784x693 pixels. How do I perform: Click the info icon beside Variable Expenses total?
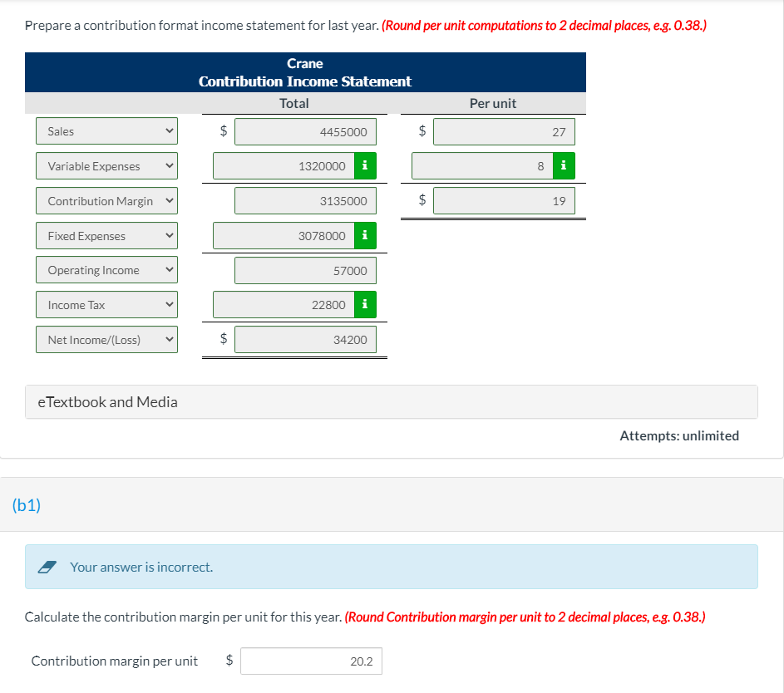(x=364, y=165)
